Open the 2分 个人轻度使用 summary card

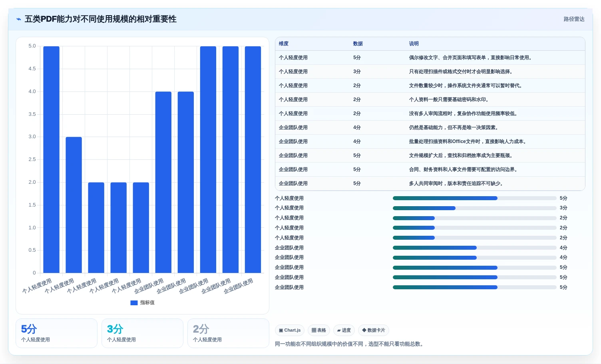click(x=228, y=333)
